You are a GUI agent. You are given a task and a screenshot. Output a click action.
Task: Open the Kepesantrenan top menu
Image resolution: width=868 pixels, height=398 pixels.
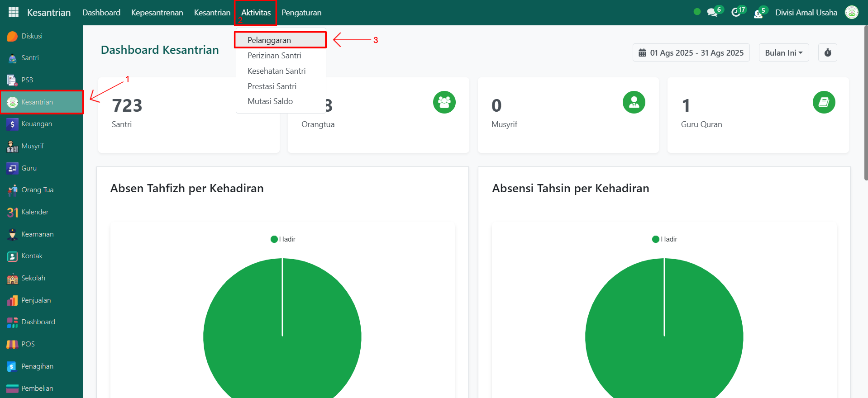pos(157,13)
